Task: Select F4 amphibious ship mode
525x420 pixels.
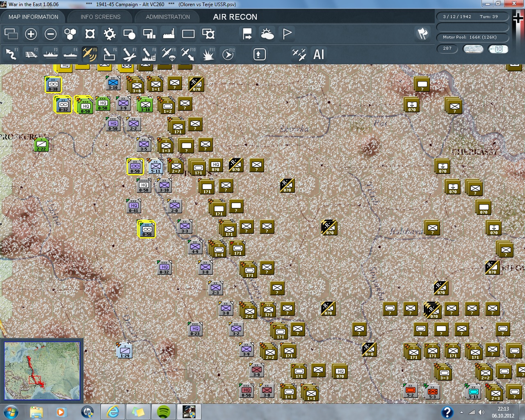Action: [70, 54]
